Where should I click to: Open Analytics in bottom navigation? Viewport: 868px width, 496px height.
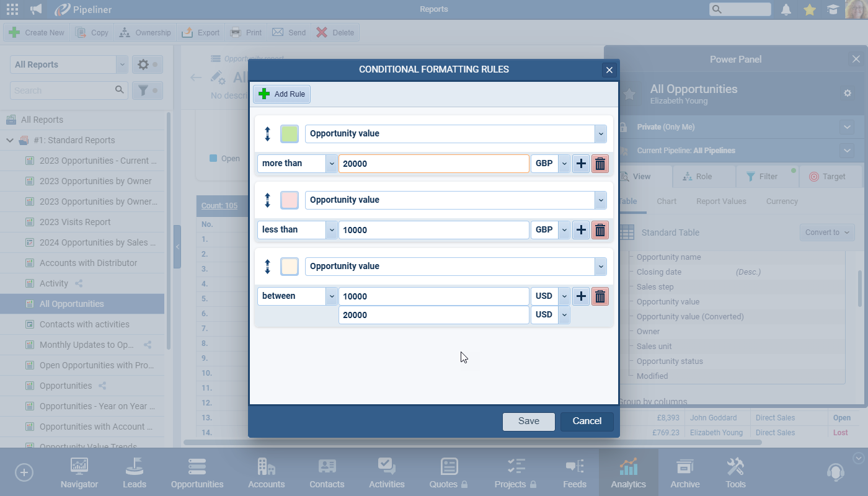(x=628, y=472)
